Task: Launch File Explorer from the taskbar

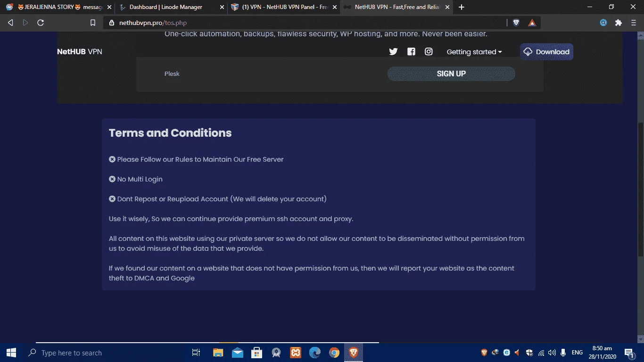Action: (x=218, y=353)
